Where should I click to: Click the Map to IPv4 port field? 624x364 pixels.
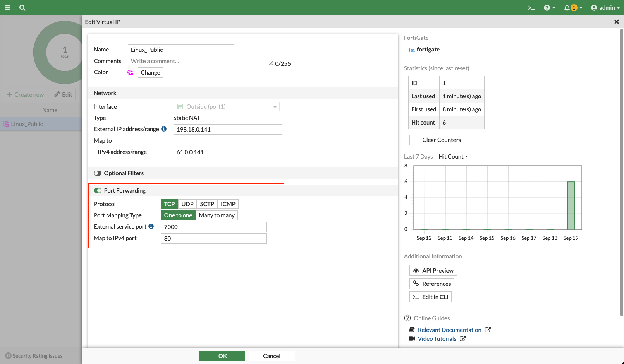213,238
